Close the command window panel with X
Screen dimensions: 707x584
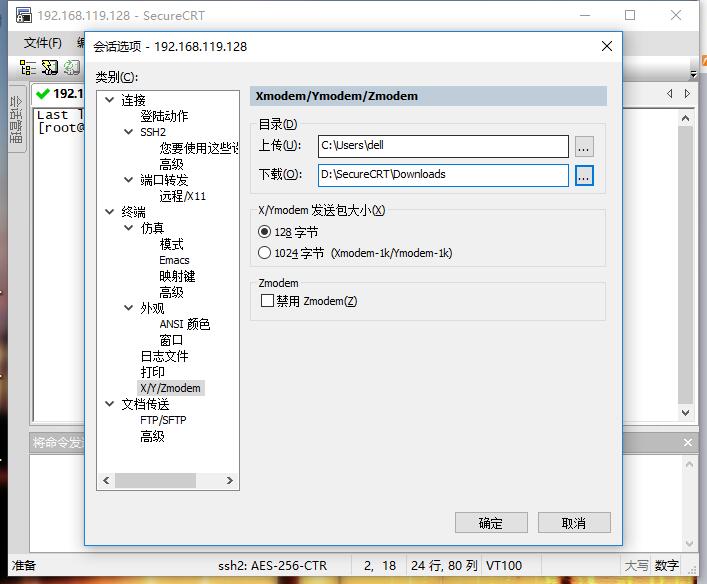[x=688, y=443]
